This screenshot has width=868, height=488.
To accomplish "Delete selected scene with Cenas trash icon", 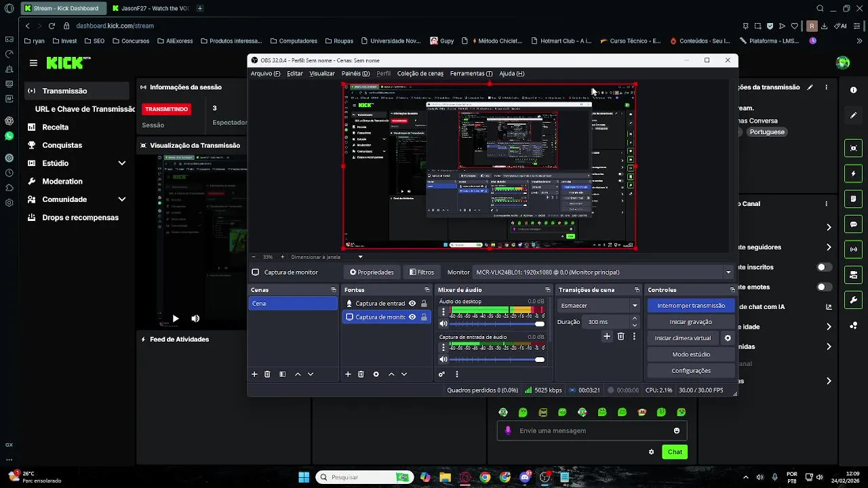I will tap(267, 374).
